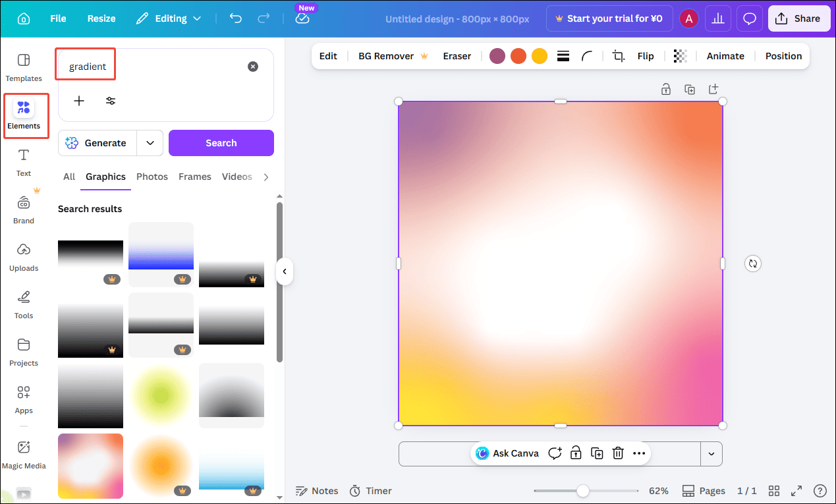Viewport: 836px width, 504px height.
Task: Lock the selected gradient element
Action: click(576, 453)
